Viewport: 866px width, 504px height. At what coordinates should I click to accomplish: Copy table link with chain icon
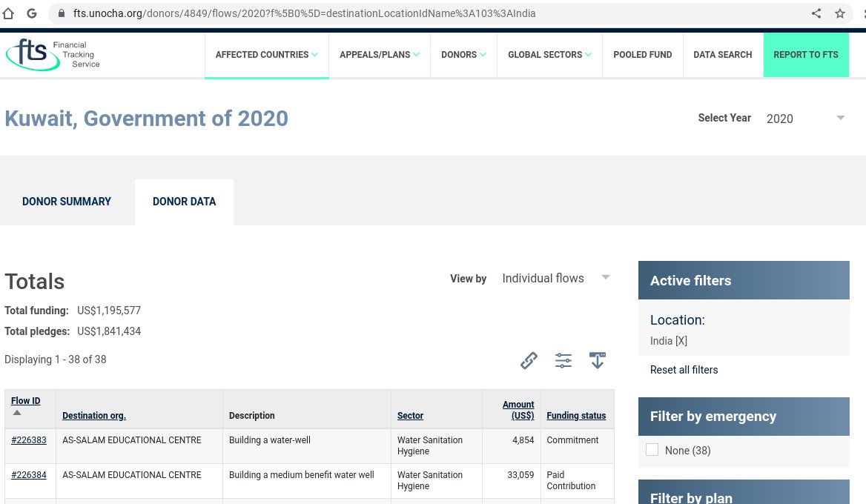(x=529, y=360)
